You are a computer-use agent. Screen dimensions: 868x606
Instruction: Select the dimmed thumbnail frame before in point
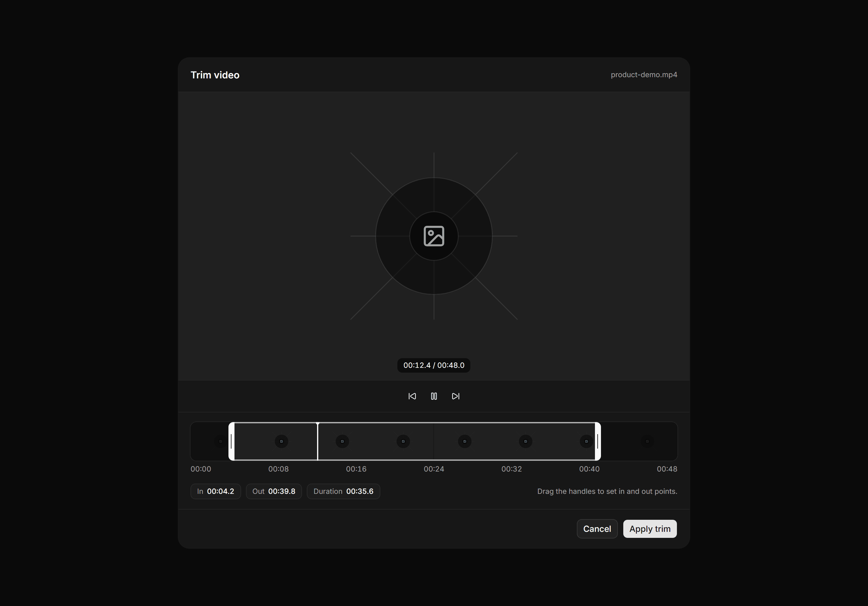coord(221,441)
